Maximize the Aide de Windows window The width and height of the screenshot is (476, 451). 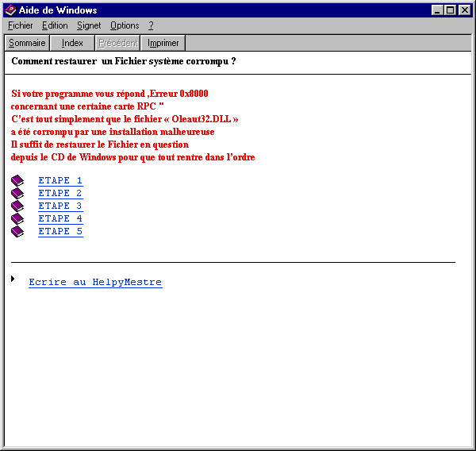pyautogui.click(x=450, y=10)
